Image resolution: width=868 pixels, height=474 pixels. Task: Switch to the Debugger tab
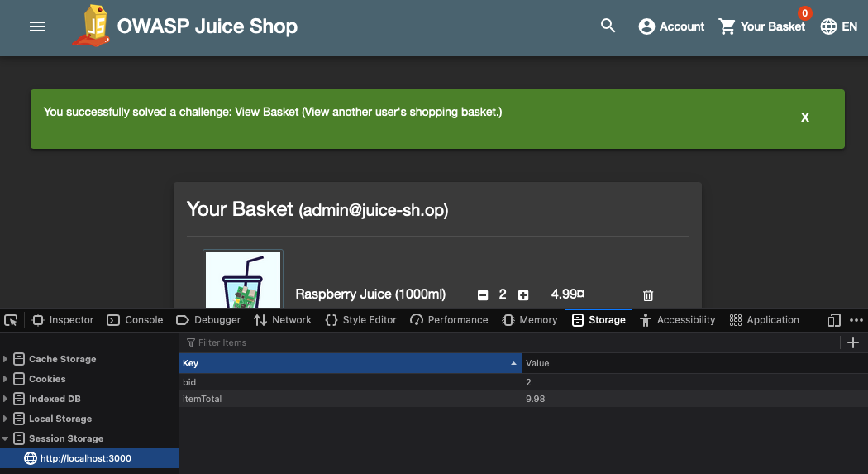point(208,320)
